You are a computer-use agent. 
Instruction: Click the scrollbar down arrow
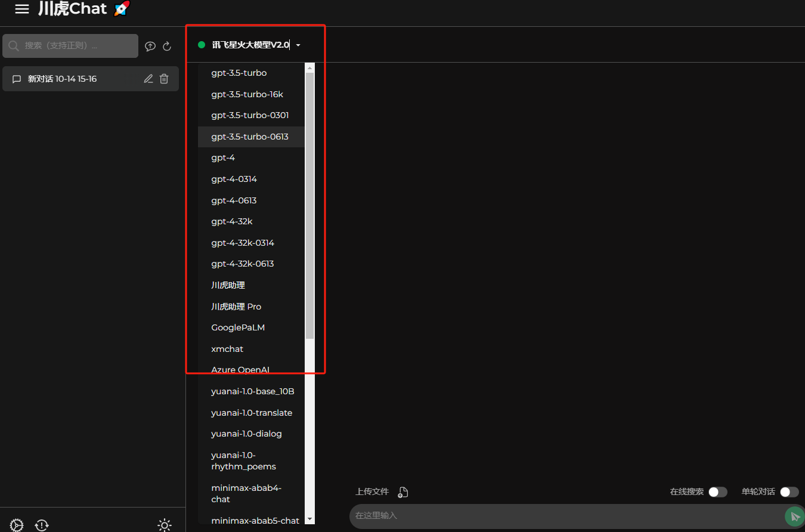click(309, 520)
